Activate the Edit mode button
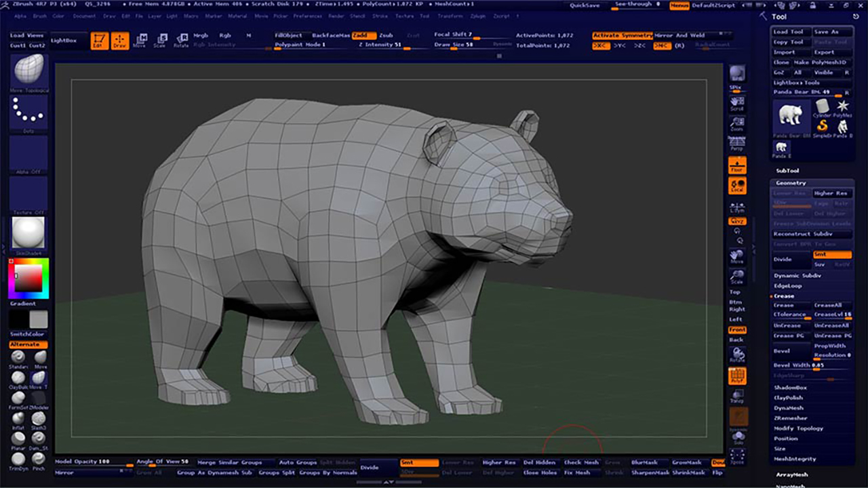The height and width of the screenshot is (488, 868). (99, 41)
